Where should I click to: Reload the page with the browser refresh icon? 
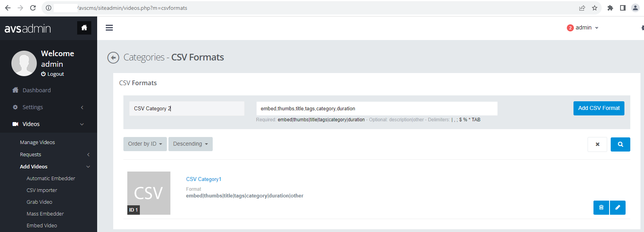[33, 8]
